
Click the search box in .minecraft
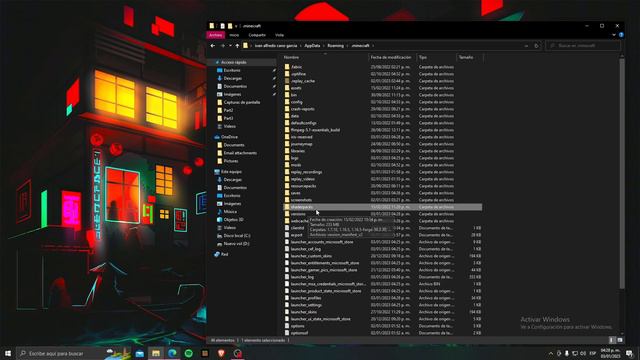[583, 46]
